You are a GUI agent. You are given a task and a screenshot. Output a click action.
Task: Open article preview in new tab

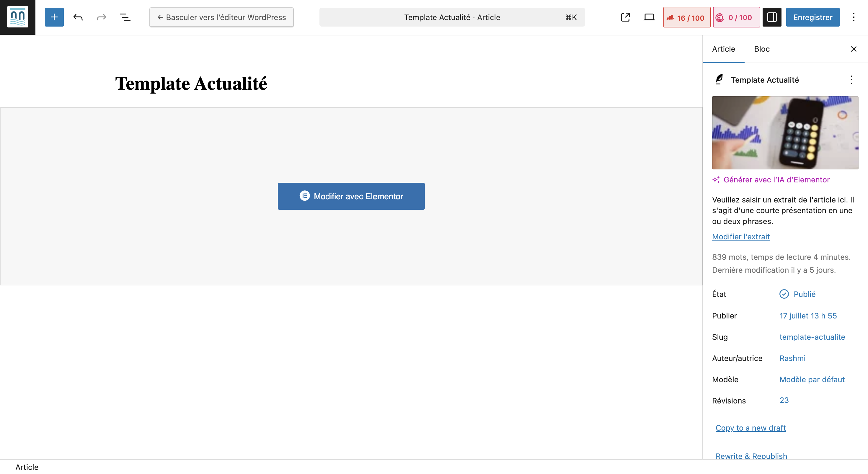625,17
